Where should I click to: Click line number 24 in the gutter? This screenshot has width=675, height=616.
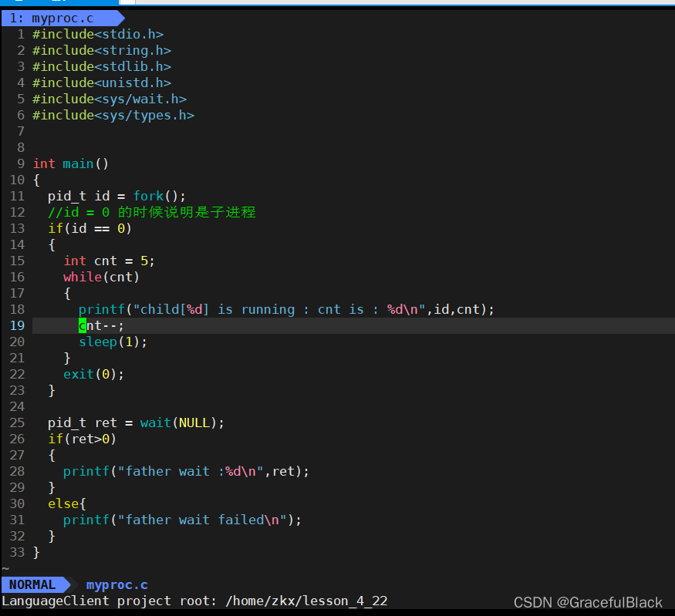pos(17,407)
